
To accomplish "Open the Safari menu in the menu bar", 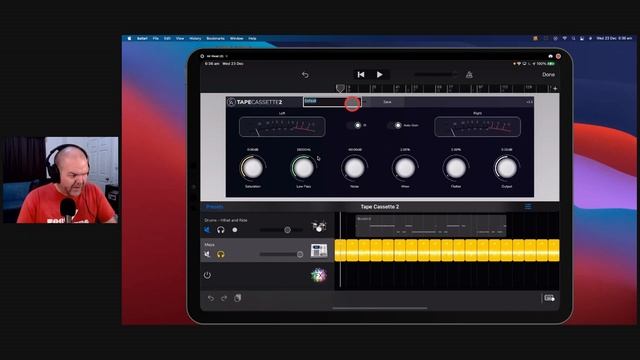I will (x=142, y=38).
